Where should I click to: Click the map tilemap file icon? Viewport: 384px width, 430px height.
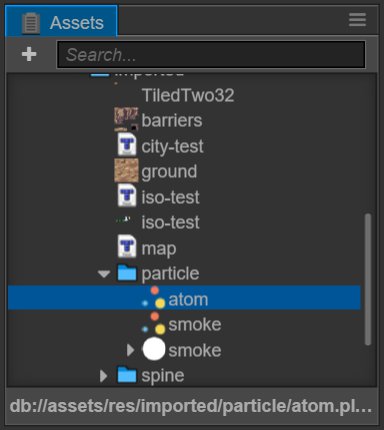pyautogui.click(x=127, y=247)
